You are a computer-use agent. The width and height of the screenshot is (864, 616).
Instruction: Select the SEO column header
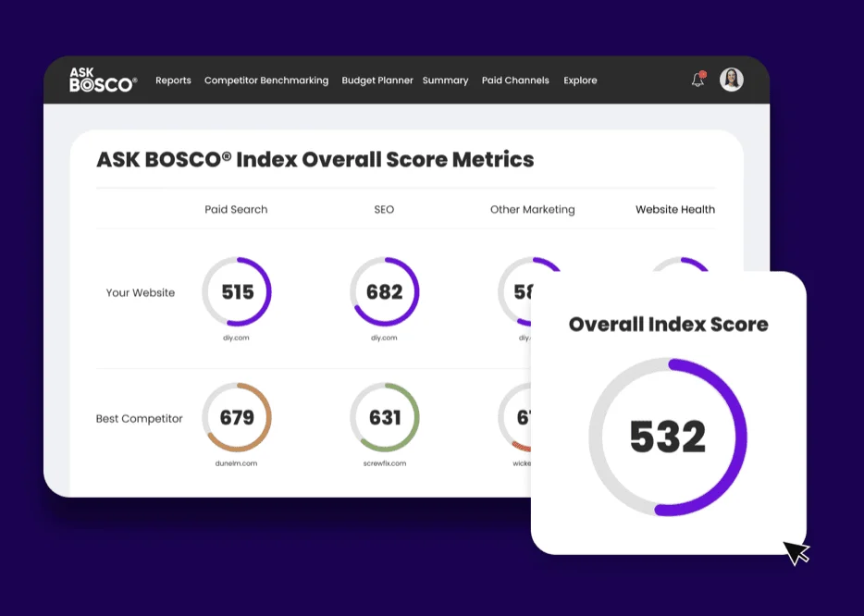pos(384,209)
